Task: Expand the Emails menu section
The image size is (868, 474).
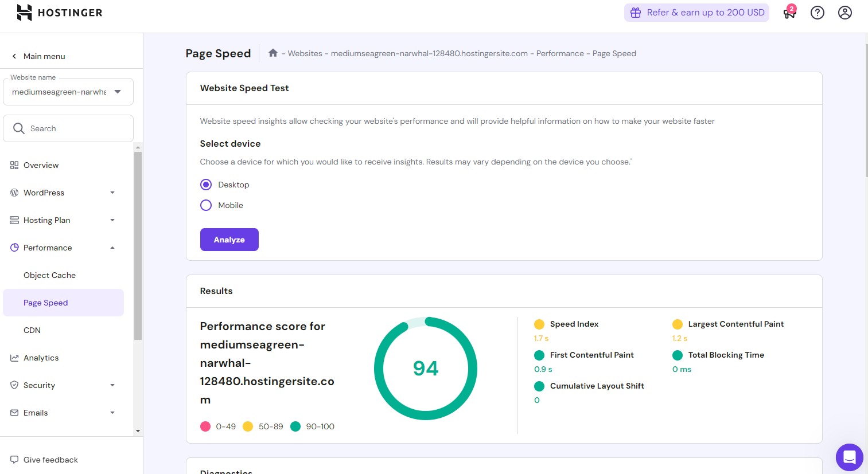Action: 112,413
